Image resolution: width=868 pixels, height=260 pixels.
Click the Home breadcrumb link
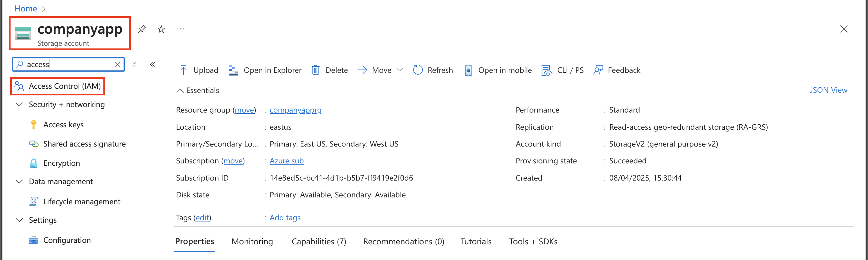[x=26, y=8]
